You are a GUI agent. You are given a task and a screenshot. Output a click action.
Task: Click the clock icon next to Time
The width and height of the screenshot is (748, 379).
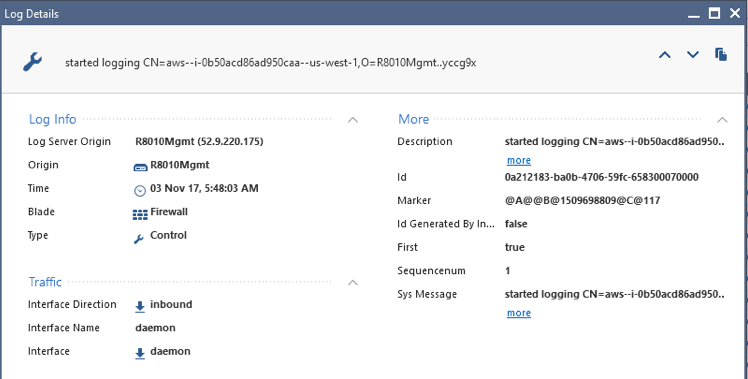[139, 190]
